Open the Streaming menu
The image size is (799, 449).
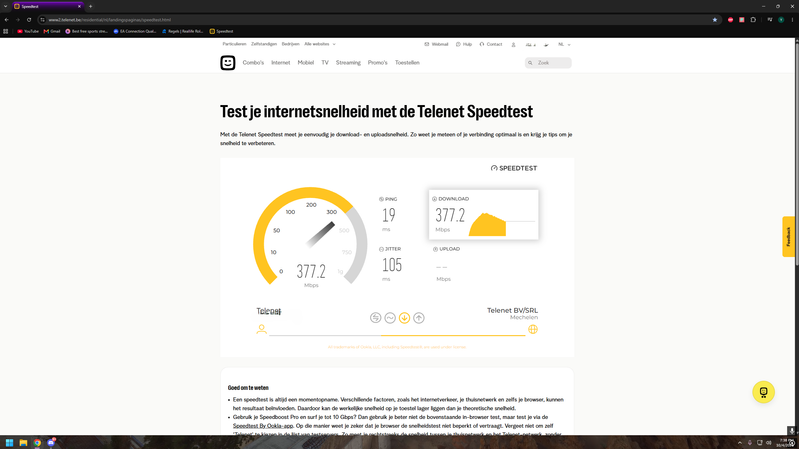[348, 63]
